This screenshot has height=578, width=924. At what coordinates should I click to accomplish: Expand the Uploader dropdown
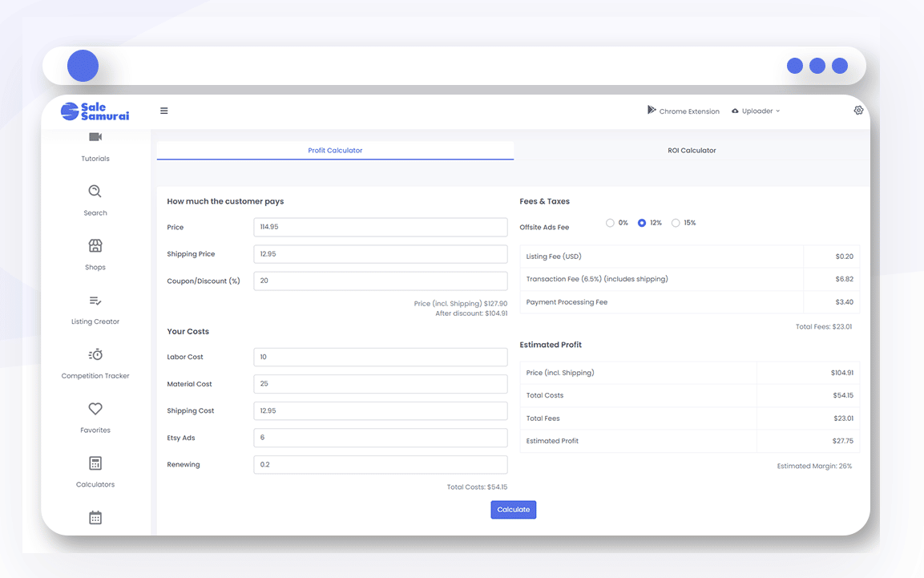pos(756,111)
